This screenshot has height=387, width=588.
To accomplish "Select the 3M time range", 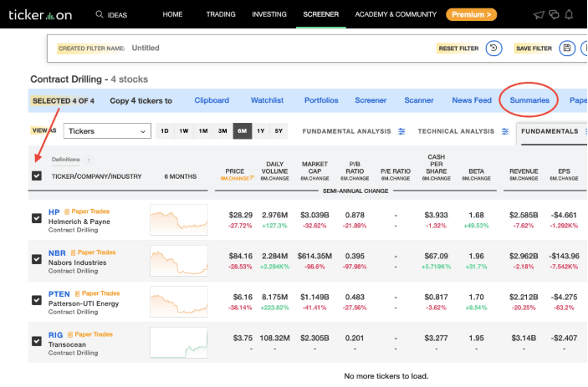I will (222, 131).
